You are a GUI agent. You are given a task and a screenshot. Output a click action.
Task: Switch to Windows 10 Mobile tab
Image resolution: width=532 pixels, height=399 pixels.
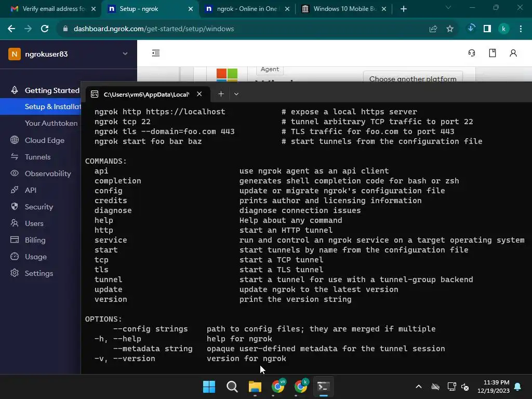[x=344, y=9]
